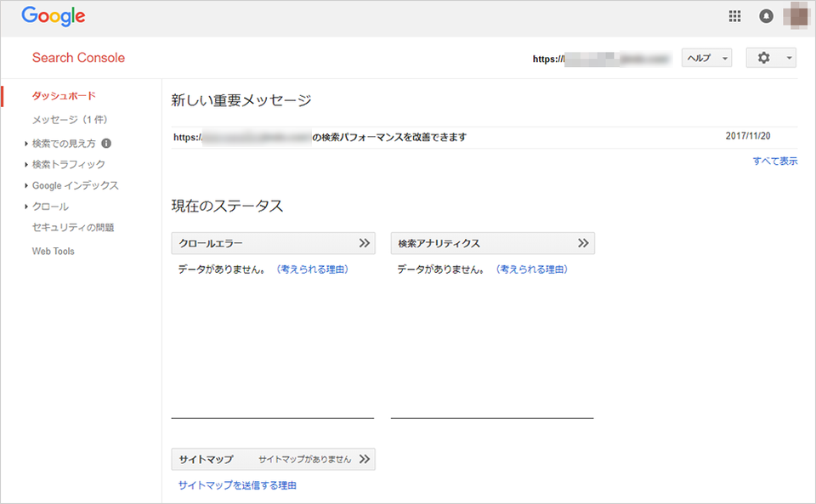Image resolution: width=816 pixels, height=504 pixels.
Task: Open the サイトマップ panel header
Action: [x=273, y=459]
